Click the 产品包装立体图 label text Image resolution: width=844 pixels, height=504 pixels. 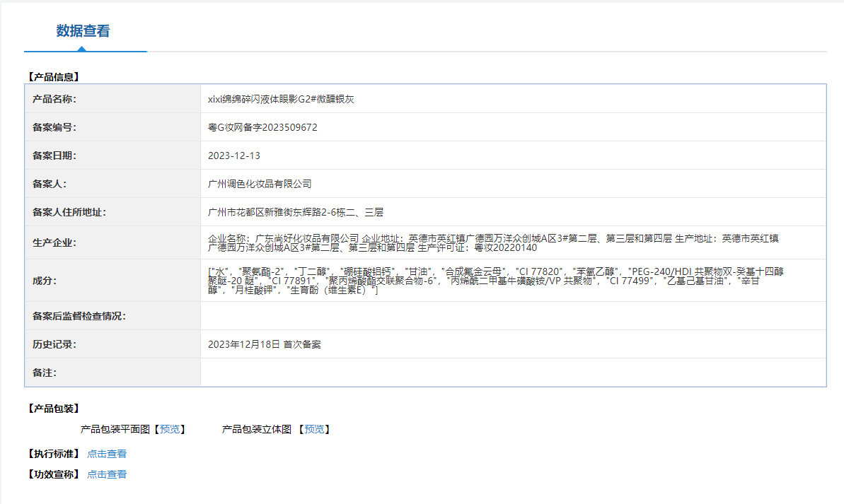click(257, 429)
